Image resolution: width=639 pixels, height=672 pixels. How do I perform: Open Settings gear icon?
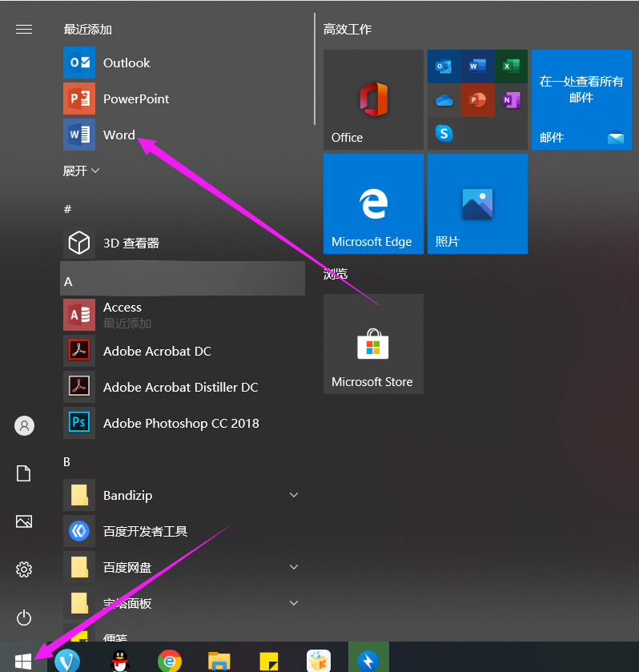pos(24,569)
